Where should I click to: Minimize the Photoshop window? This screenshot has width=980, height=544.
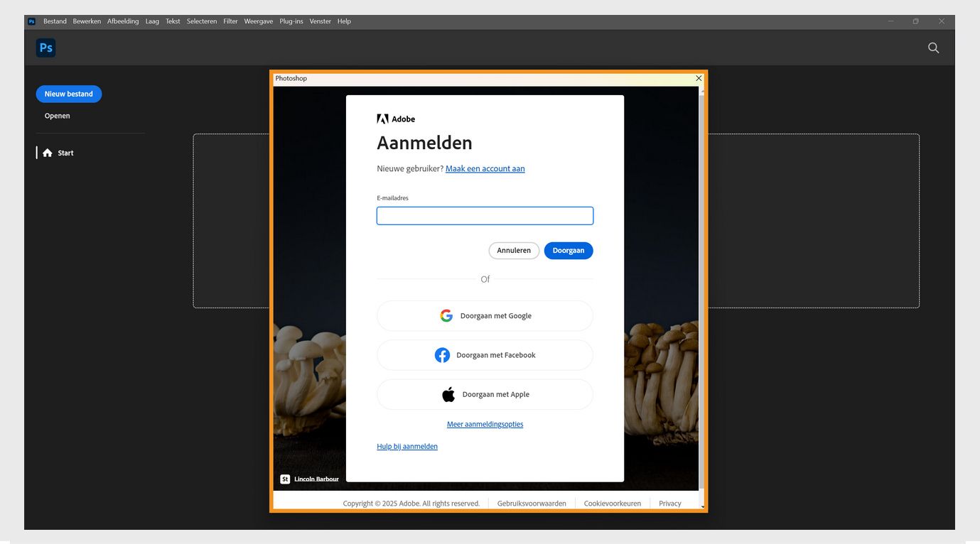[x=890, y=21]
